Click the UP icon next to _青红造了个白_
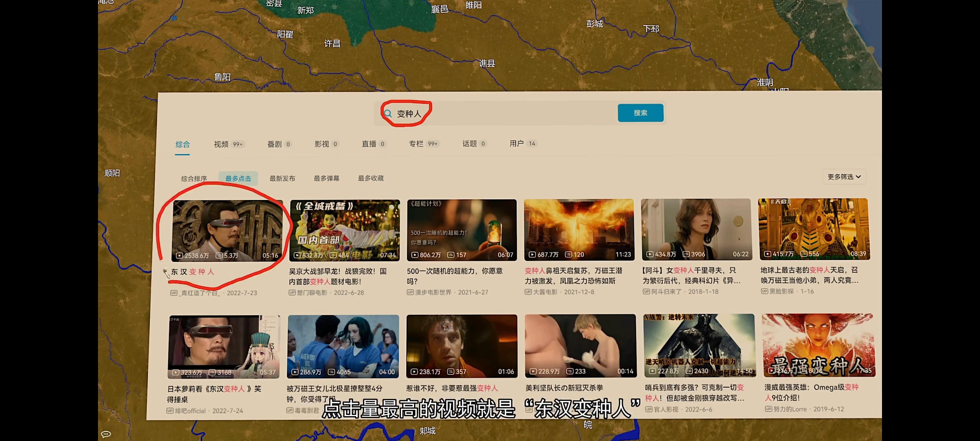 coord(173,292)
